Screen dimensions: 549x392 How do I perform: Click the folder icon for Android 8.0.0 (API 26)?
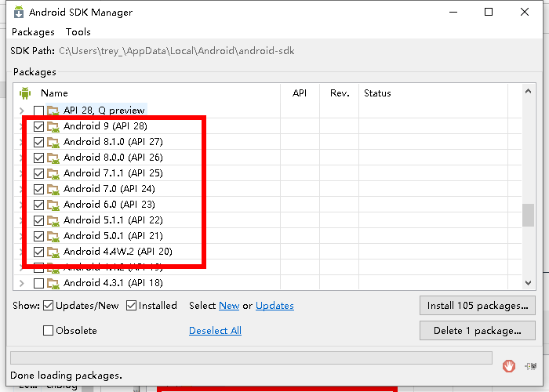(53, 158)
